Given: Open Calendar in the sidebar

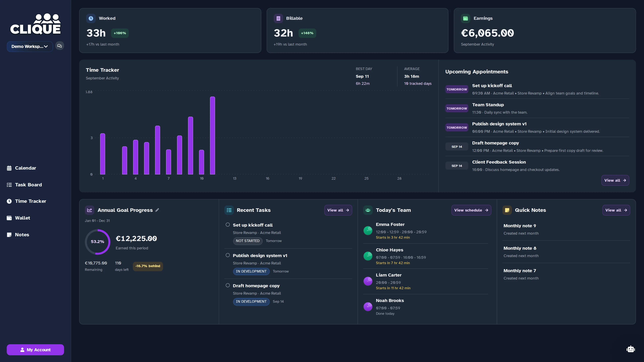Looking at the screenshot, I should pyautogui.click(x=21, y=168).
